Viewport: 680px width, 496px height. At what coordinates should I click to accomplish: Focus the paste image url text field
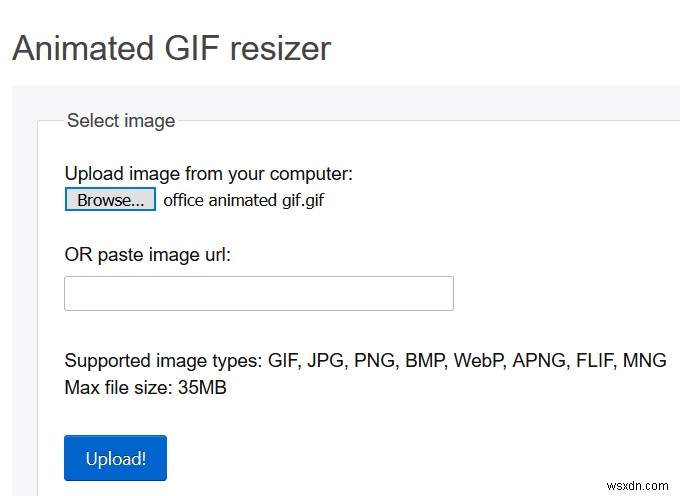(258, 294)
